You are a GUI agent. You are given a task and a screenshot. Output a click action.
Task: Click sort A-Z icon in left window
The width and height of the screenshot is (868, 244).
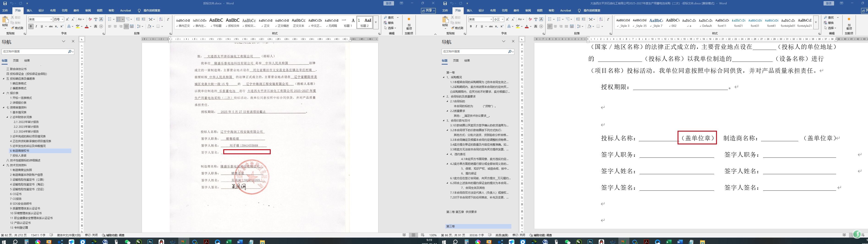161,19
